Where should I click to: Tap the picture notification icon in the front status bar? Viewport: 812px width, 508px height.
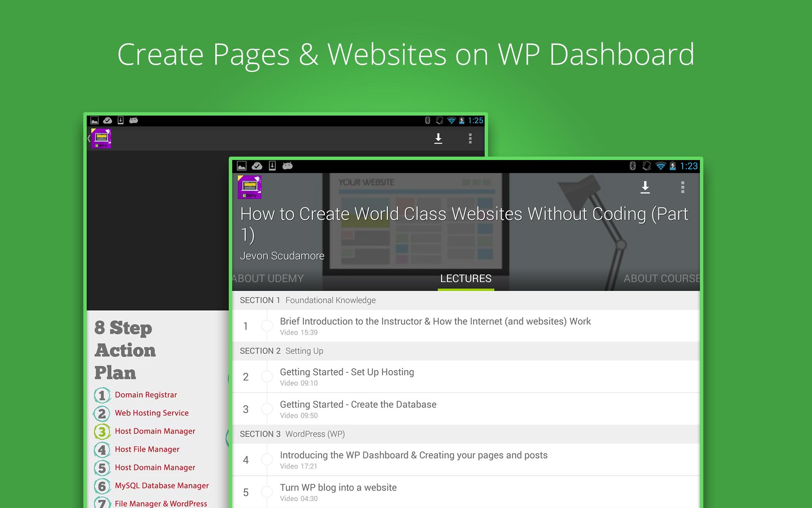coord(241,166)
